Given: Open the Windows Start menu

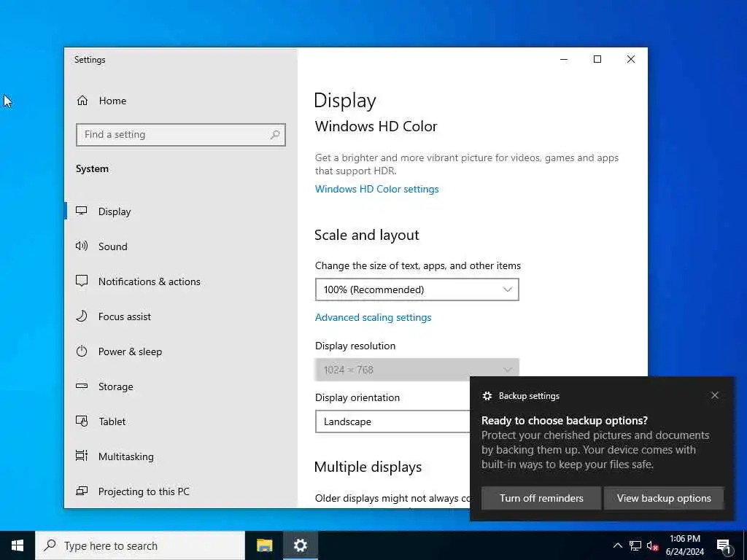Looking at the screenshot, I should coord(18,545).
